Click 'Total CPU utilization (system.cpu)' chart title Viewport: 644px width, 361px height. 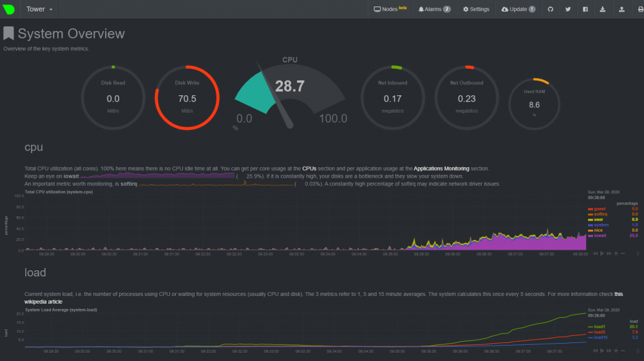[x=59, y=192]
